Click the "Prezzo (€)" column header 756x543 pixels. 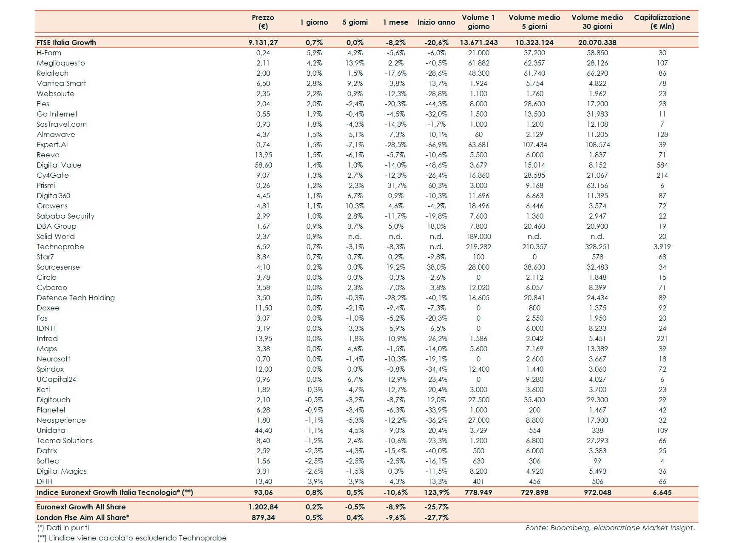coord(263,22)
